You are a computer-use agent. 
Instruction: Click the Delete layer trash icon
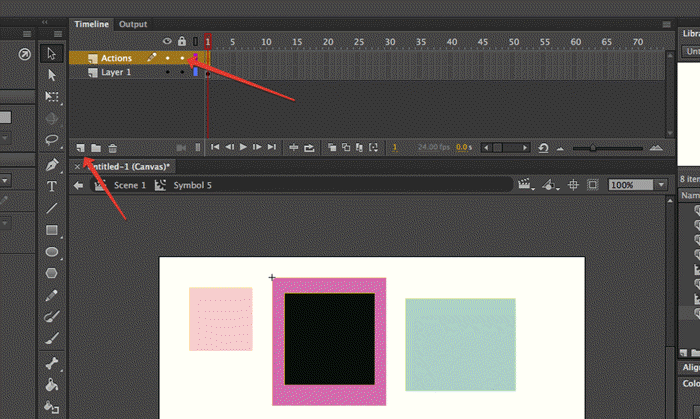pyautogui.click(x=112, y=147)
